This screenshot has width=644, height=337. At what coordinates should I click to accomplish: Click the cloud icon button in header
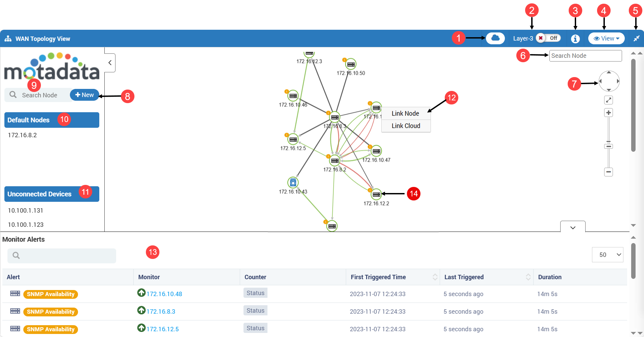495,38
